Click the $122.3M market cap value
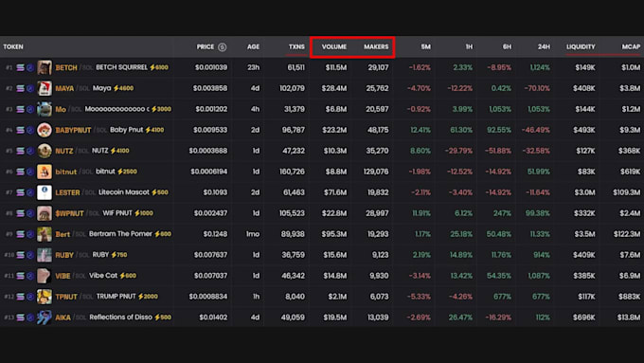 [627, 234]
